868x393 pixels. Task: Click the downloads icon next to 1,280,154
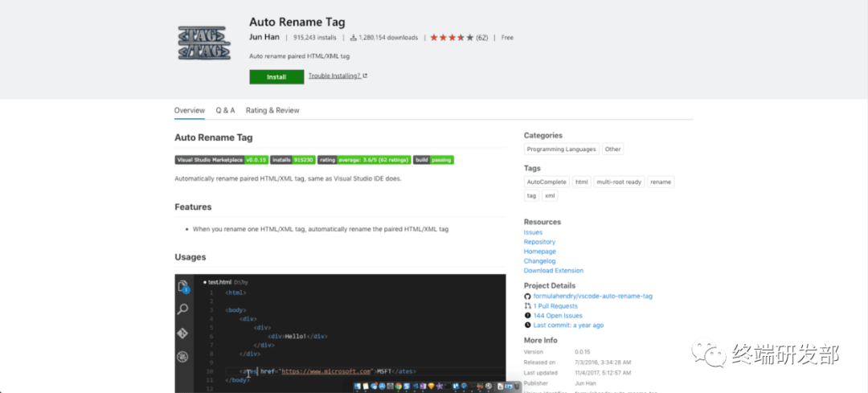click(x=354, y=38)
